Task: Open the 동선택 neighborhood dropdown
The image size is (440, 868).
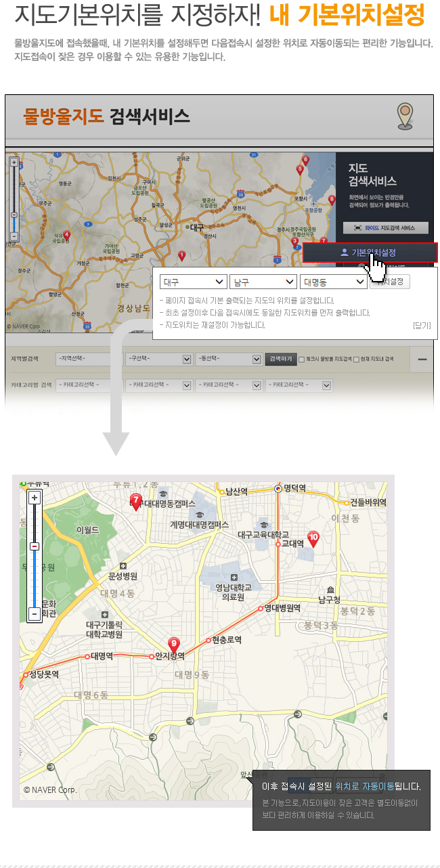Action: (229, 359)
